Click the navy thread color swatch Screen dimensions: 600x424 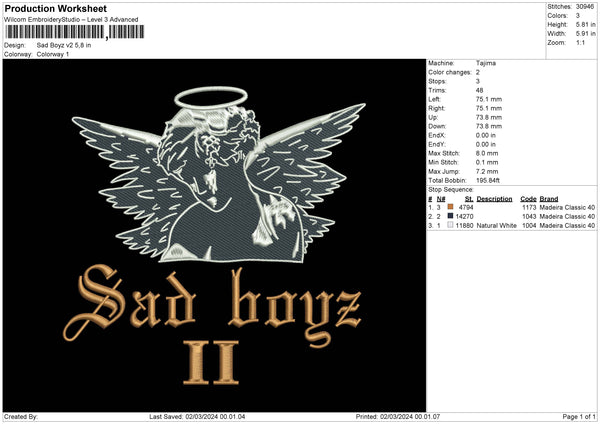pyautogui.click(x=450, y=216)
